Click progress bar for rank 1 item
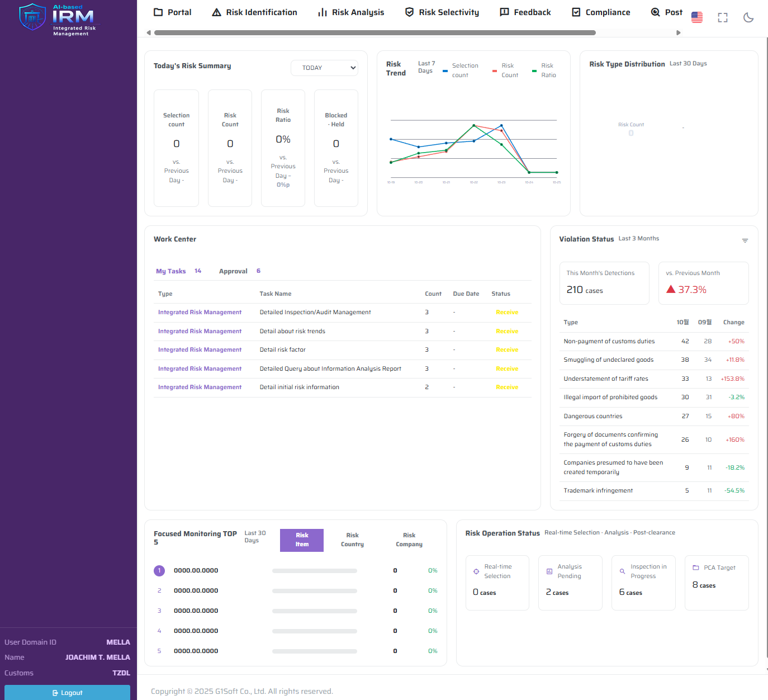This screenshot has height=700, width=768. 315,571
